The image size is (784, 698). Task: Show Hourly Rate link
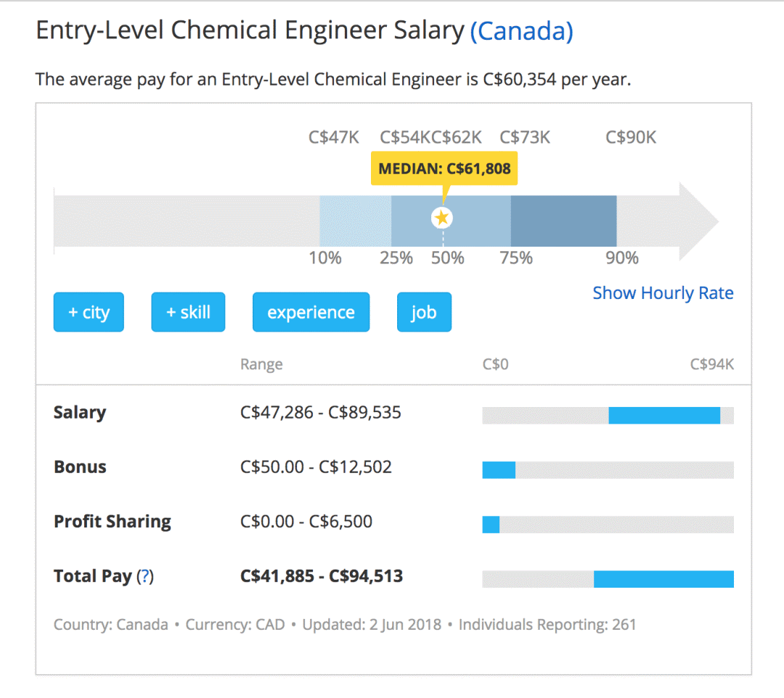point(663,293)
